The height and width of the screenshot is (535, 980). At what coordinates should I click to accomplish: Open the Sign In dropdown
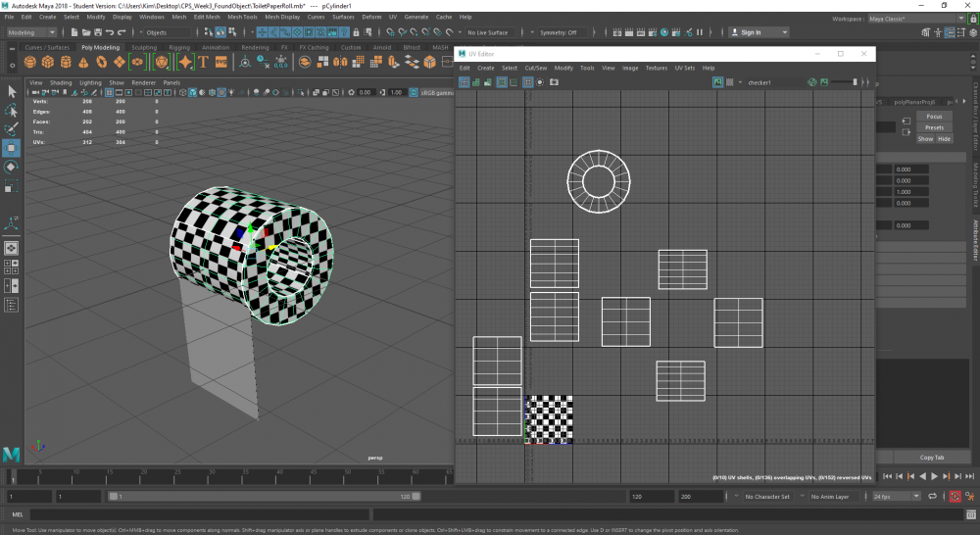pyautogui.click(x=759, y=32)
